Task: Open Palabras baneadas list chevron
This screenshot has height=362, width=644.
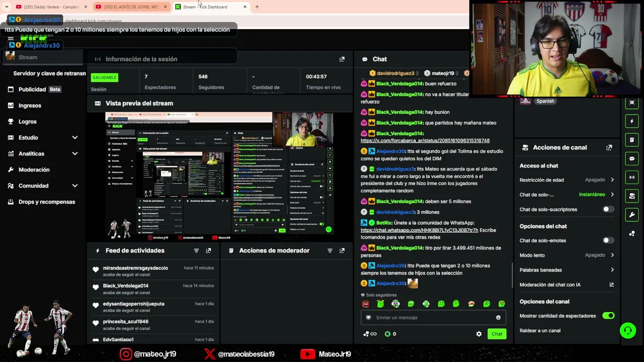Action: 612,270
